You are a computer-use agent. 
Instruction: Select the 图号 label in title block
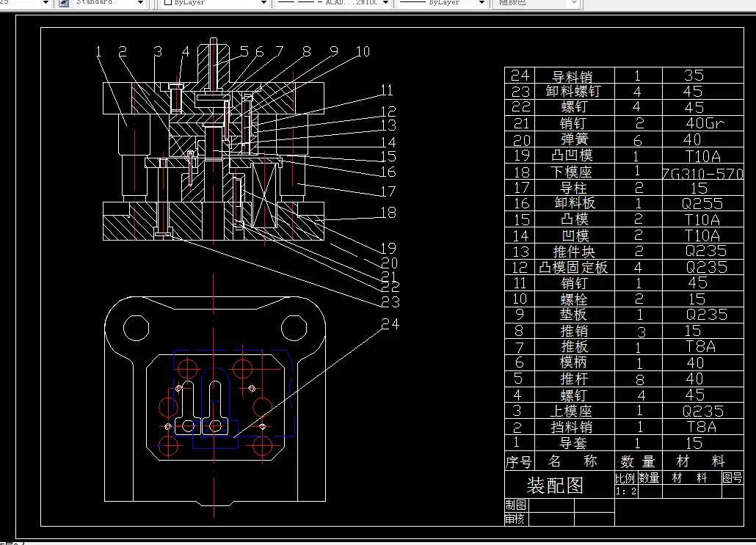[733, 478]
